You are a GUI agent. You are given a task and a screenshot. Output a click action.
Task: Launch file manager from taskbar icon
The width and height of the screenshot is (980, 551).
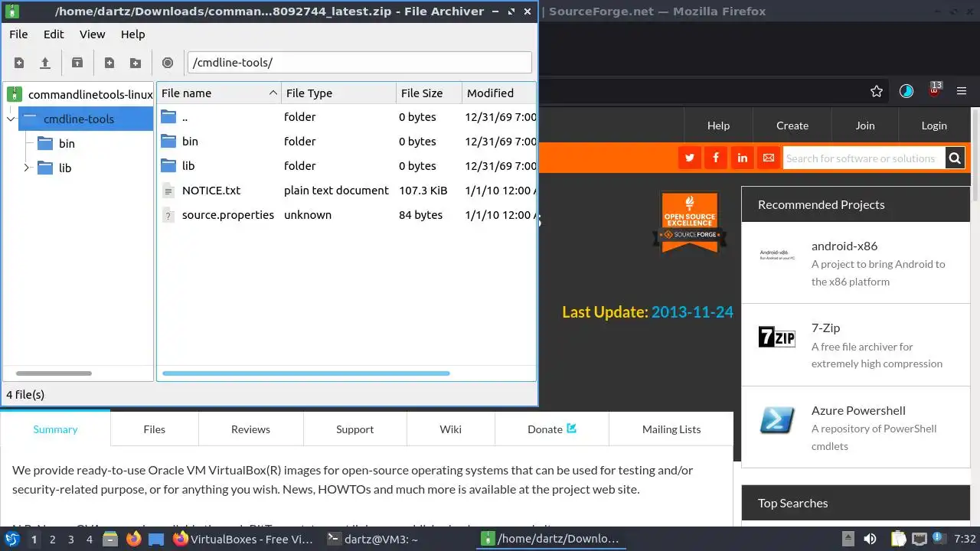point(109,539)
